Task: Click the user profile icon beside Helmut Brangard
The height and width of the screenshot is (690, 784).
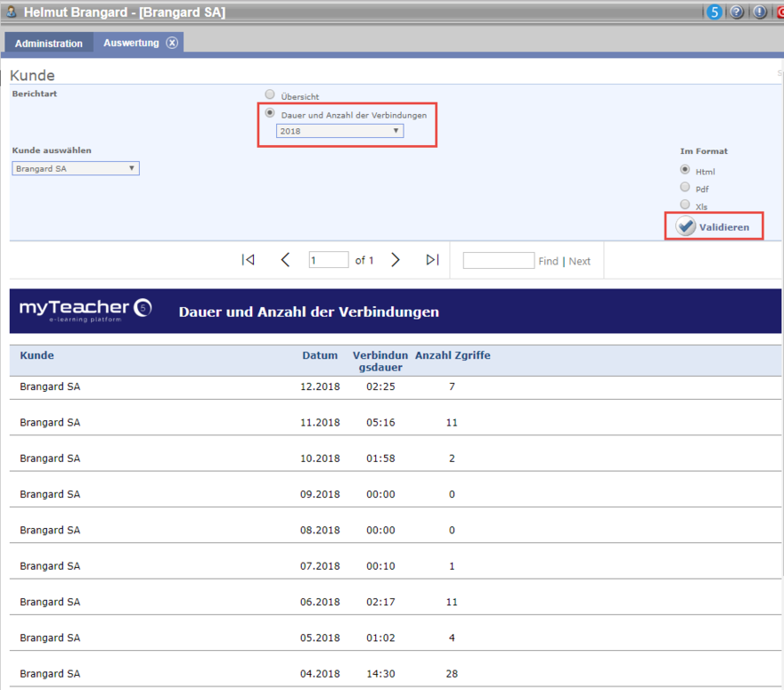Action: (12, 12)
